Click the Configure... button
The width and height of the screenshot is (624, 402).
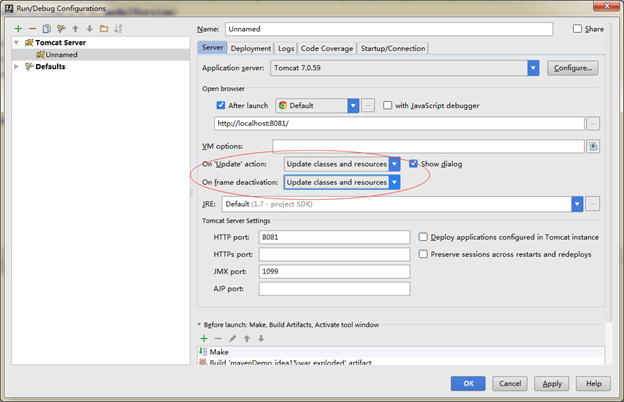(572, 68)
